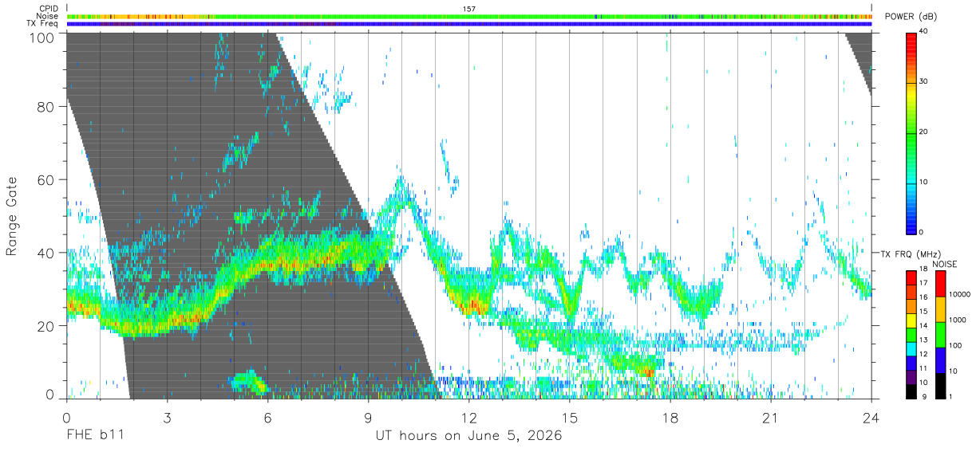The width and height of the screenshot is (980, 452).
Task: Pick the green swatch in NOISE legend
Action: (x=940, y=335)
